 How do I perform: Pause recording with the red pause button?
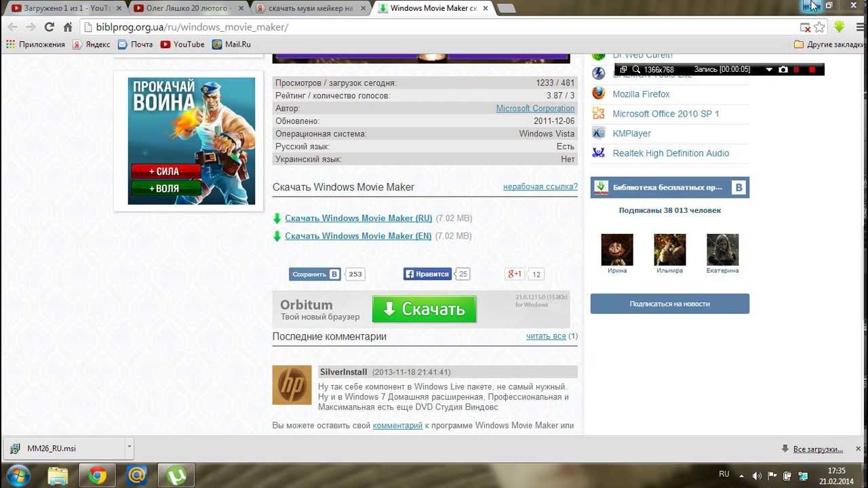[797, 69]
